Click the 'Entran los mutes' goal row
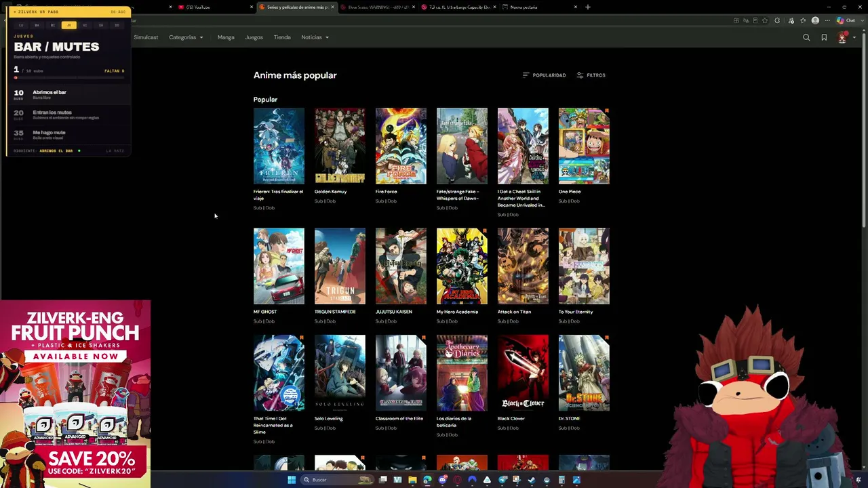This screenshot has height=488, width=868. tap(69, 115)
